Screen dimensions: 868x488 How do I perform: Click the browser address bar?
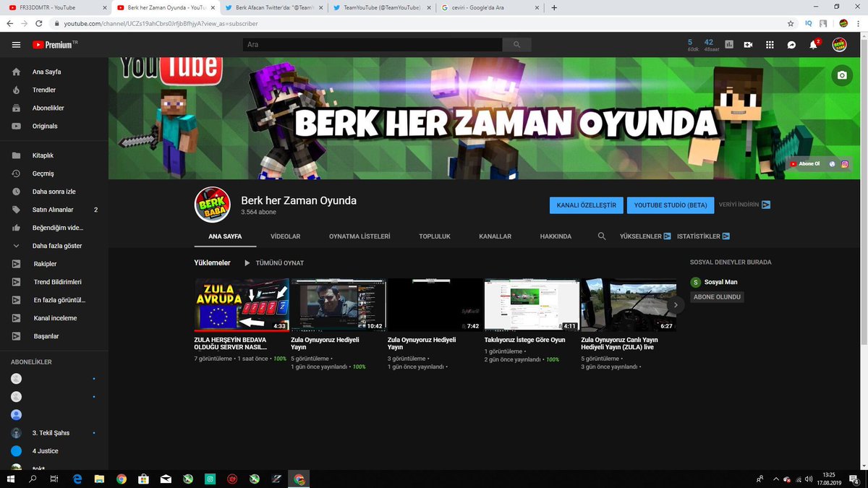coord(420,23)
